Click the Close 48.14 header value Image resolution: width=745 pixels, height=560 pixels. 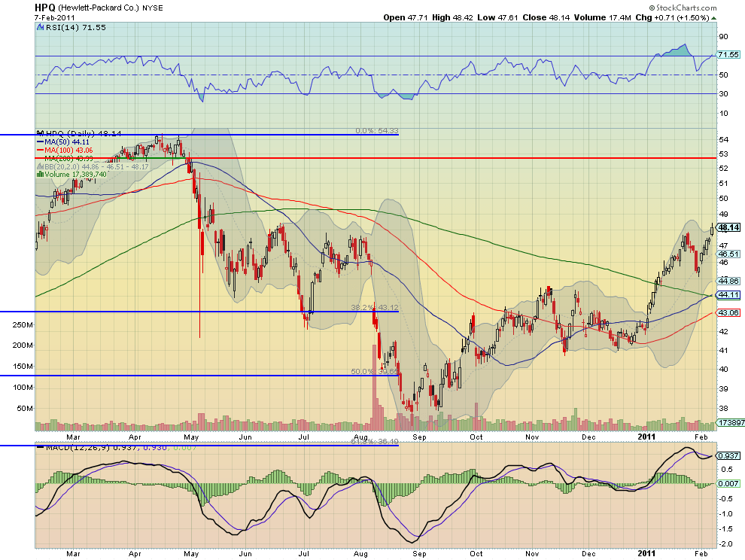point(546,17)
